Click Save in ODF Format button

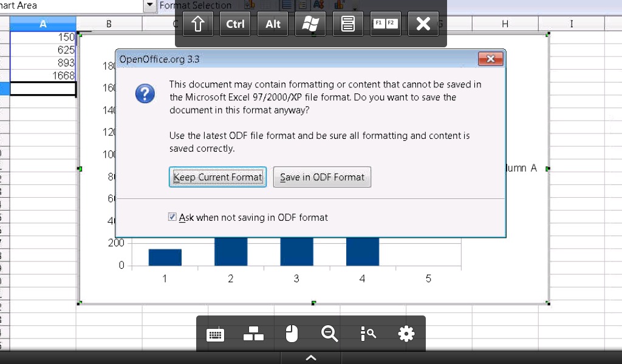point(322,177)
